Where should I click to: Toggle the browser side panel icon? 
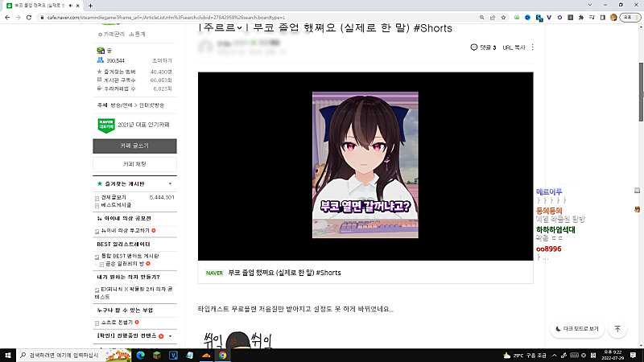click(602, 17)
